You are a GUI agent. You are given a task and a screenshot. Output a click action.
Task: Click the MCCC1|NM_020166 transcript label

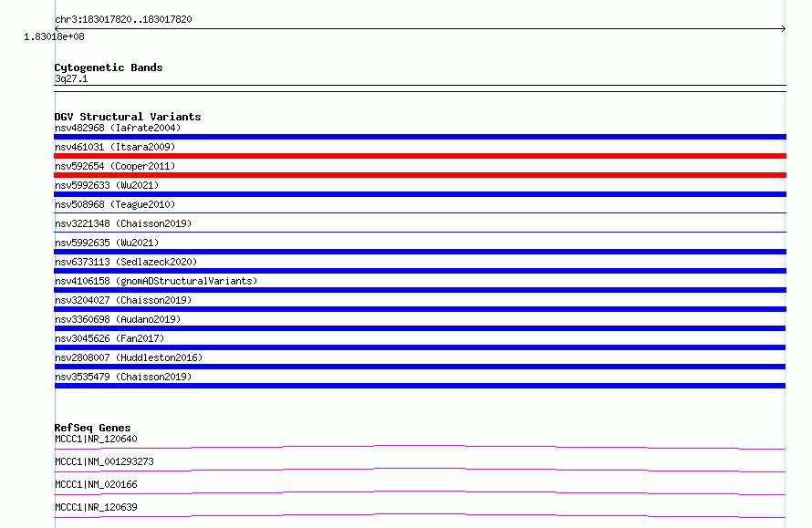(x=96, y=484)
